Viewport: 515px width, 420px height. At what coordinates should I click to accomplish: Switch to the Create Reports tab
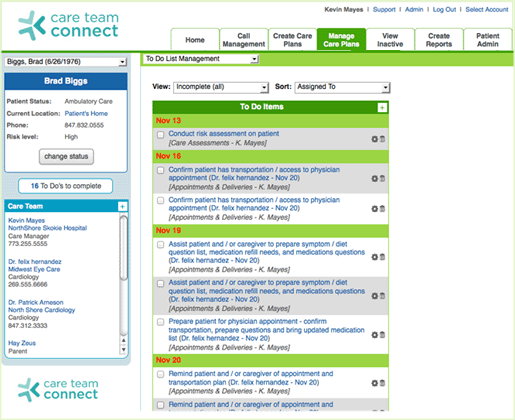click(x=439, y=40)
